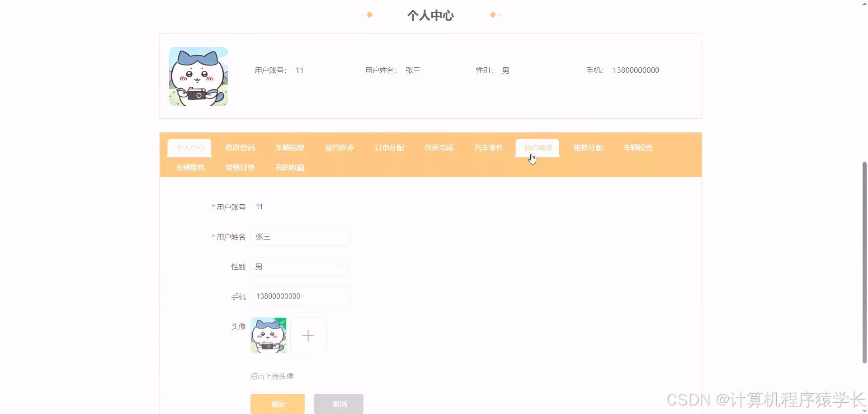Open the 汽车零件 tab
This screenshot has width=868, height=414.
coord(488,147)
